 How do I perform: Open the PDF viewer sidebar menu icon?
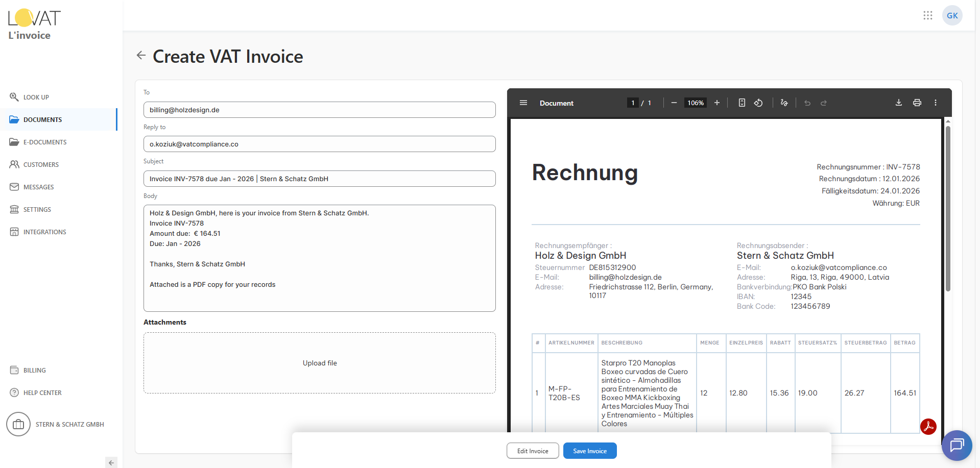click(523, 103)
